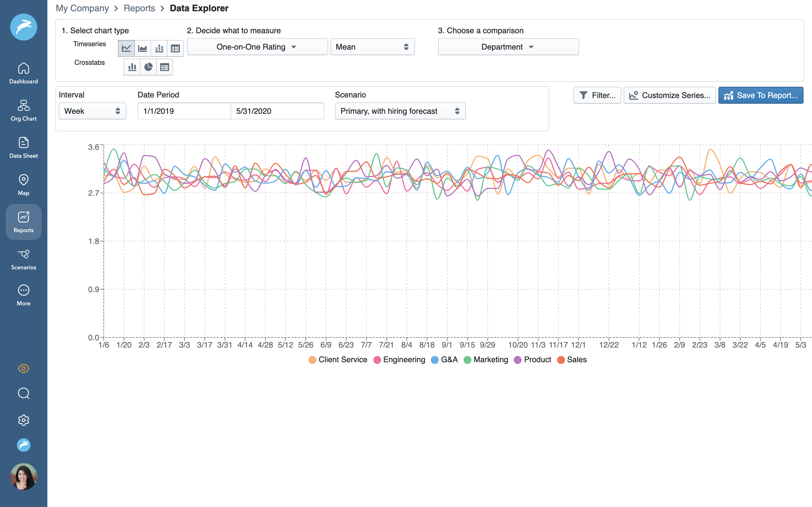Toggle the orange eye visibility icon
The height and width of the screenshot is (507, 812).
coord(23,368)
